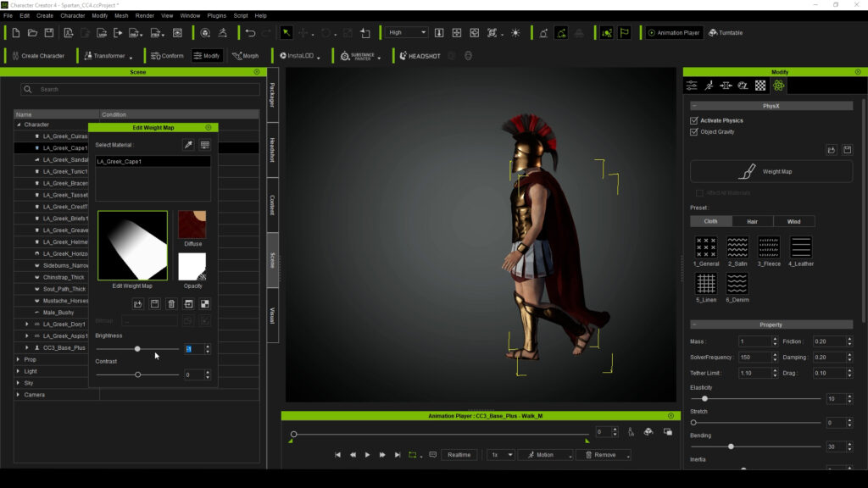
Task: Save project with the floppy disk icon
Action: pyautogui.click(x=48, y=33)
